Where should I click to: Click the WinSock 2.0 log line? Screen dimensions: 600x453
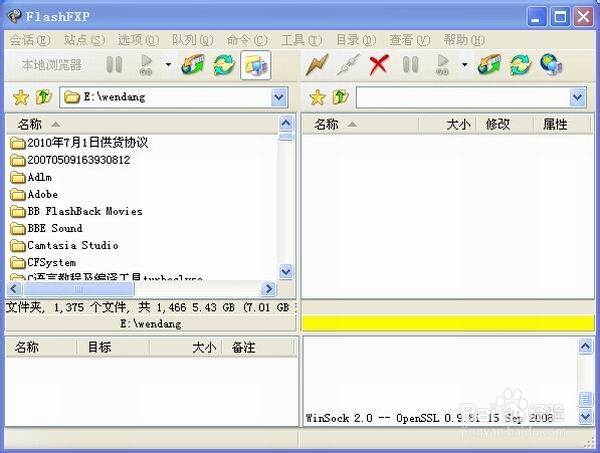429,418
